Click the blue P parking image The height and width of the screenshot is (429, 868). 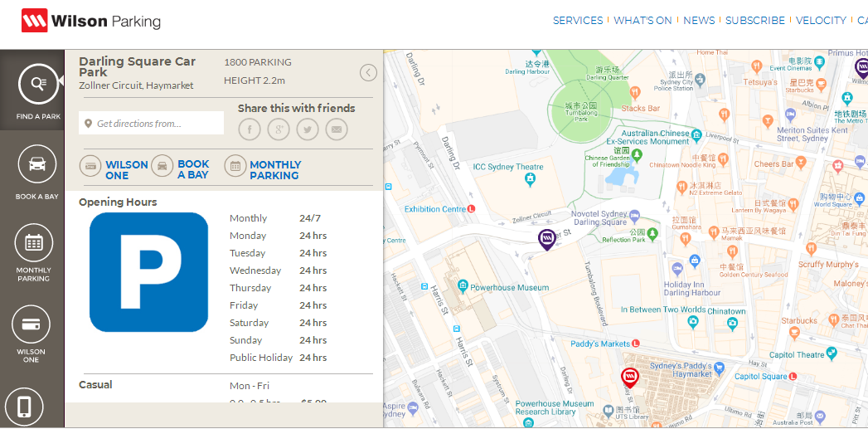pos(149,272)
